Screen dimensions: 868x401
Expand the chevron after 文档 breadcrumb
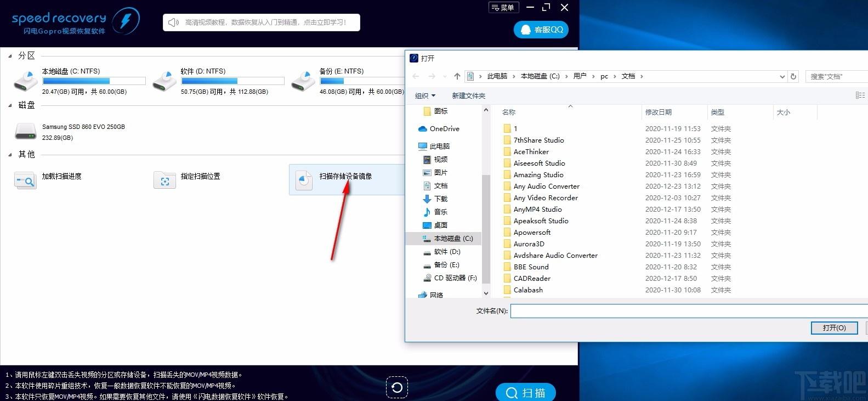click(x=642, y=76)
